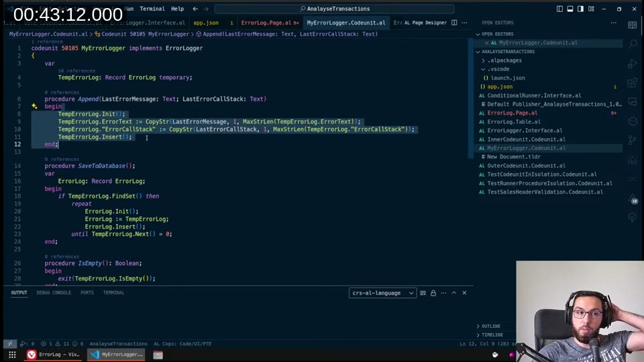Screen dimensions: 644x362
Task: Open applications grid in taskbar
Action: pos(12,355)
